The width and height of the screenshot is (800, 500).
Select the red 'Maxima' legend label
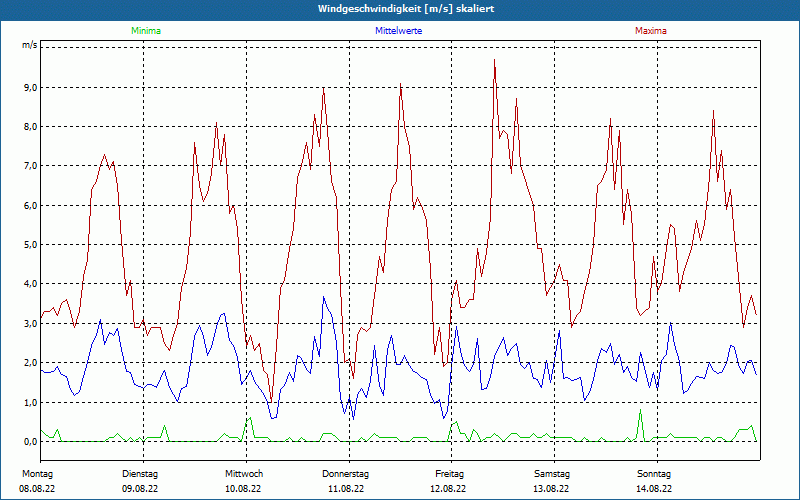(651, 31)
